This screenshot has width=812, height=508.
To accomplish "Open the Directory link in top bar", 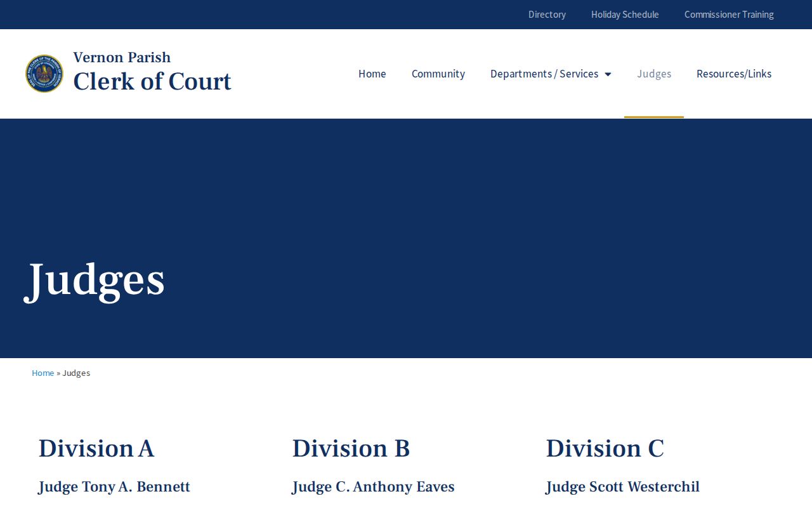I will (547, 15).
